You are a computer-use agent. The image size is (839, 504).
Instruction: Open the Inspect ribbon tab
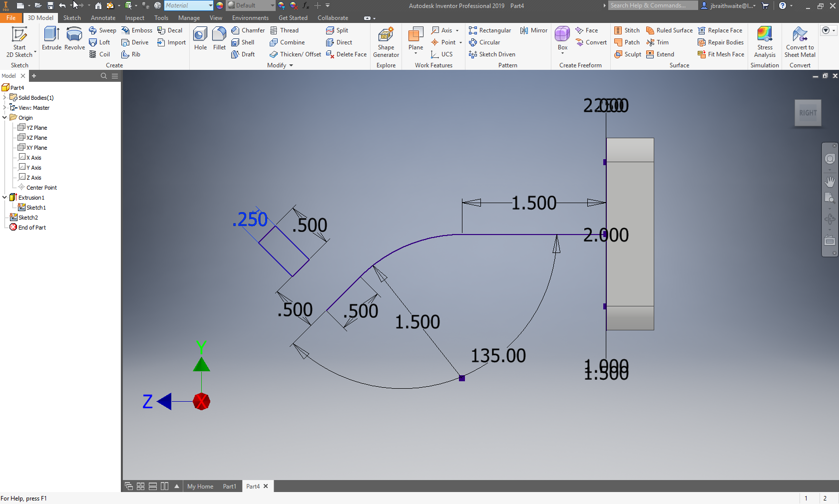pos(135,17)
